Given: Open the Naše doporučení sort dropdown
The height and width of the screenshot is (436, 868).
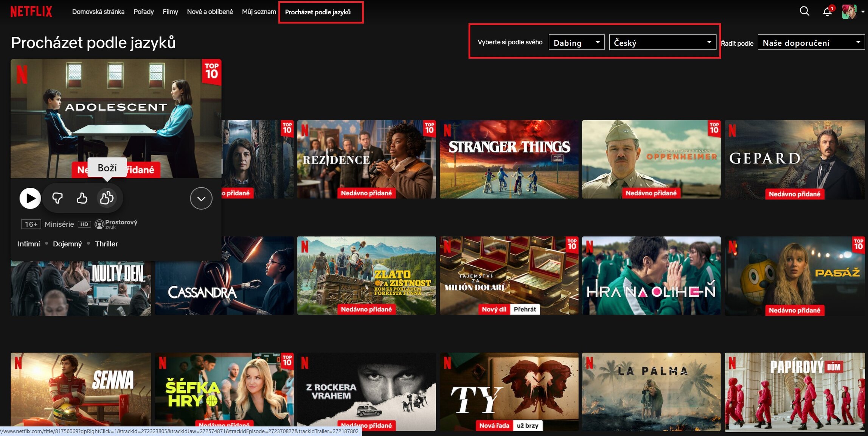Looking at the screenshot, I should pyautogui.click(x=811, y=42).
